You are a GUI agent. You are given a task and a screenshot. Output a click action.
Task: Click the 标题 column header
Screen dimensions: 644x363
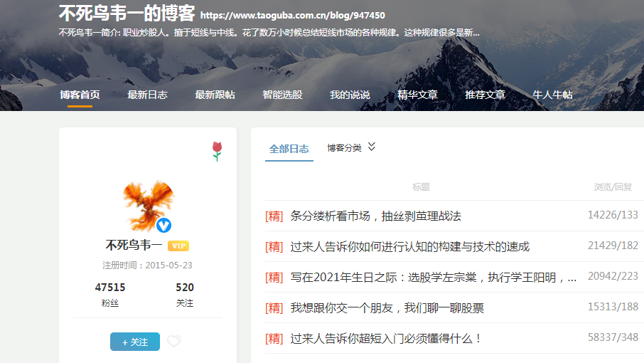[421, 187]
